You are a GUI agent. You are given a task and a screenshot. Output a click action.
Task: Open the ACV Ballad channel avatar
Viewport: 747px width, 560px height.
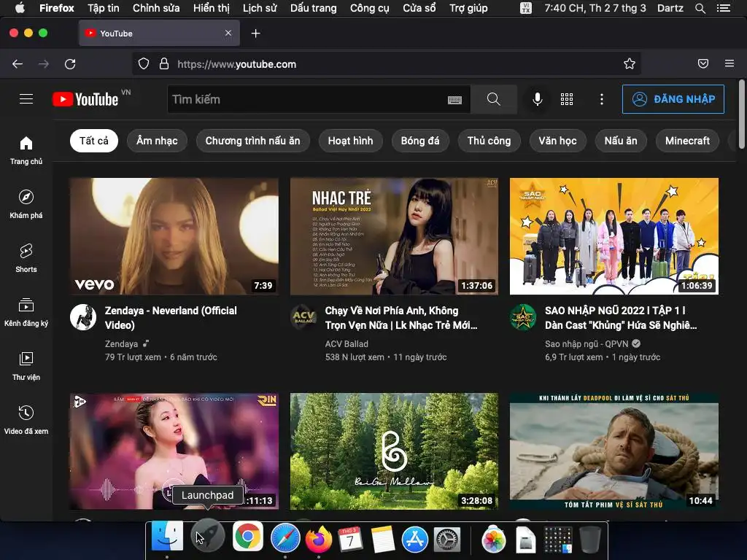pyautogui.click(x=303, y=317)
